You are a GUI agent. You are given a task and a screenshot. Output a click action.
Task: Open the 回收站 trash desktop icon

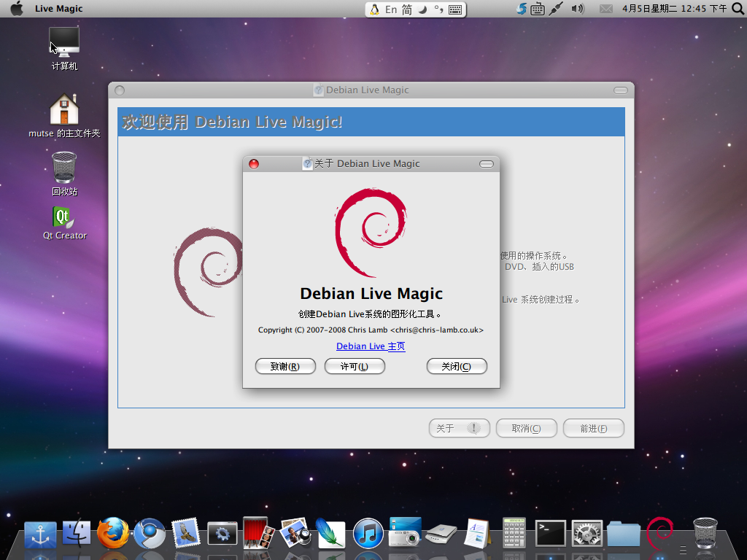coord(64,174)
